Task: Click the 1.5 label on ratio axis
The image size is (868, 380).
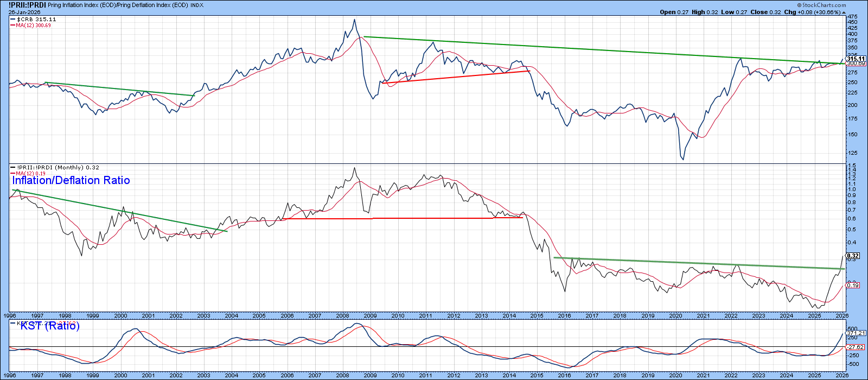Action: coord(851,166)
